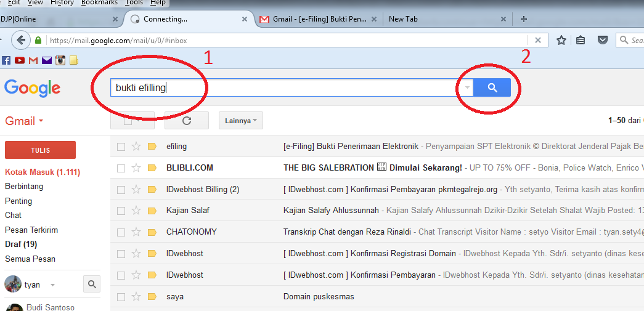The width and height of the screenshot is (644, 311).
Task: Open the Instagram bookmark icon
Action: 61,60
